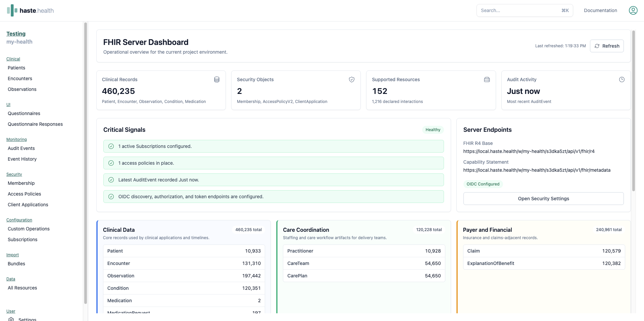Open the Documentation link
The height and width of the screenshot is (321, 644).
click(x=600, y=10)
